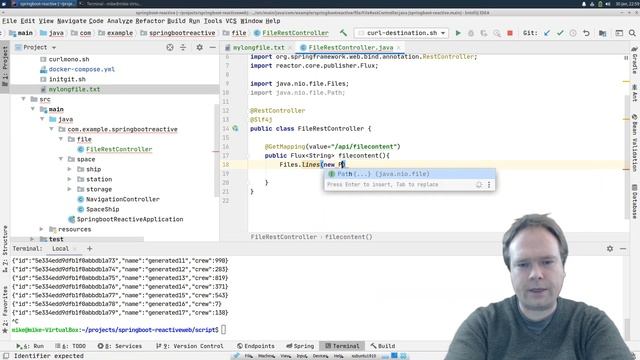
Task: Open completion popup more options
Action: click(489, 184)
